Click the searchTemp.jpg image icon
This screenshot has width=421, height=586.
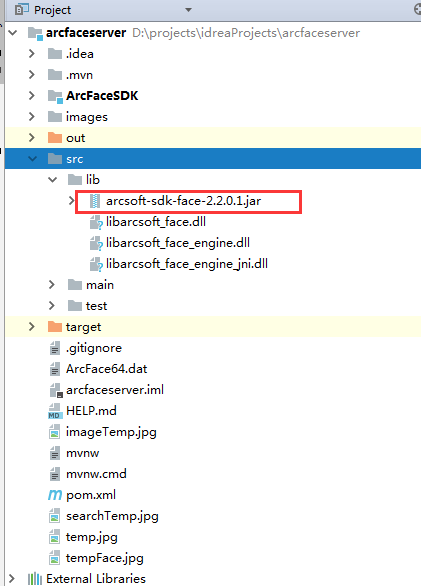pos(55,516)
